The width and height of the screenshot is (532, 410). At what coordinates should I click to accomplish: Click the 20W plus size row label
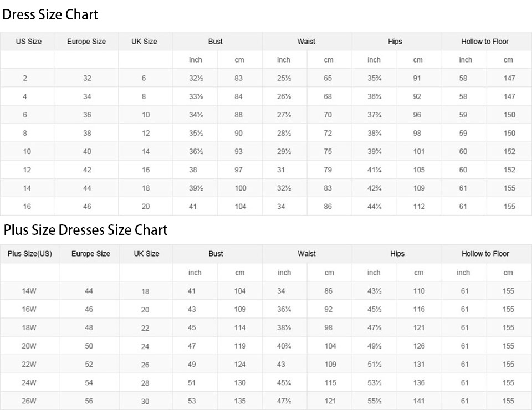pos(29,346)
